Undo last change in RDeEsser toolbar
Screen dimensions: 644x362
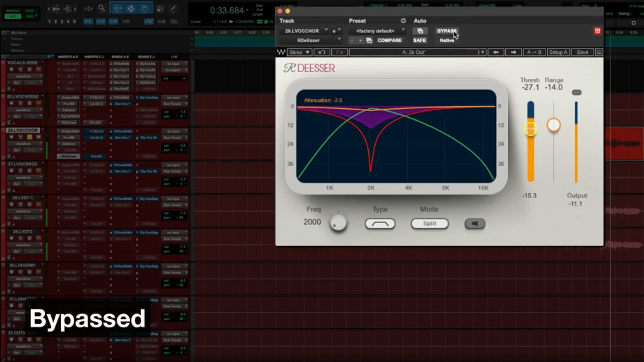(322, 52)
